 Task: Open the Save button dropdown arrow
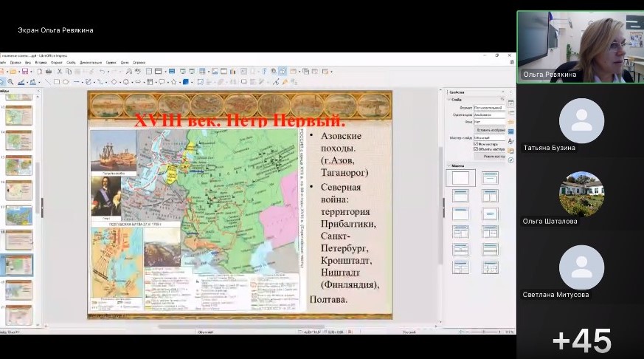pos(31,71)
